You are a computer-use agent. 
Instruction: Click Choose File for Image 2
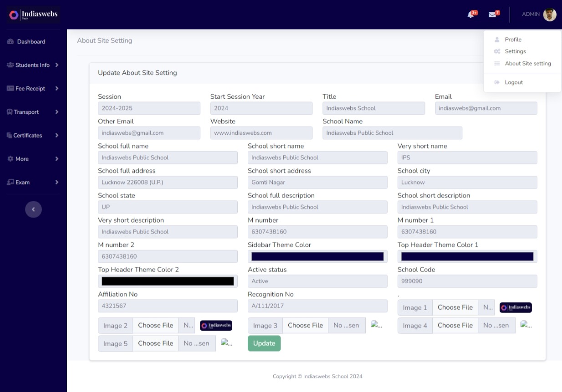(x=156, y=326)
